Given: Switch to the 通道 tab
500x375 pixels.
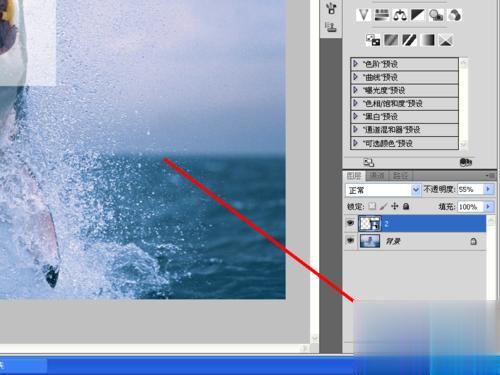Looking at the screenshot, I should click(377, 175).
